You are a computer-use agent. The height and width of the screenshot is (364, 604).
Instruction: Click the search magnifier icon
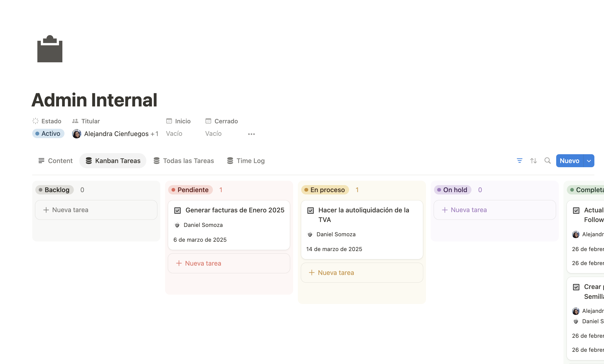pyautogui.click(x=548, y=161)
